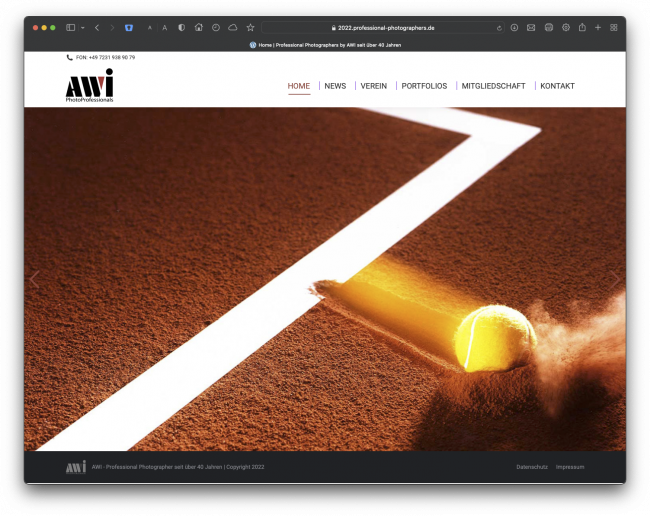Image resolution: width=650 pixels, height=516 pixels.
Task: Open the Datenschutz footer link
Action: pos(532,467)
